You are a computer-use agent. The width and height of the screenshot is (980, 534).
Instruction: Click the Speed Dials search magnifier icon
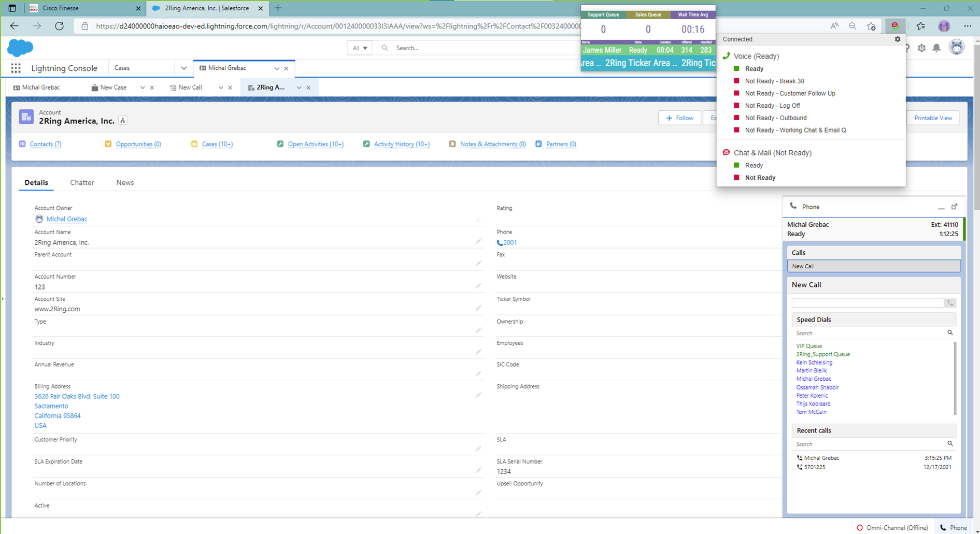pyautogui.click(x=950, y=333)
